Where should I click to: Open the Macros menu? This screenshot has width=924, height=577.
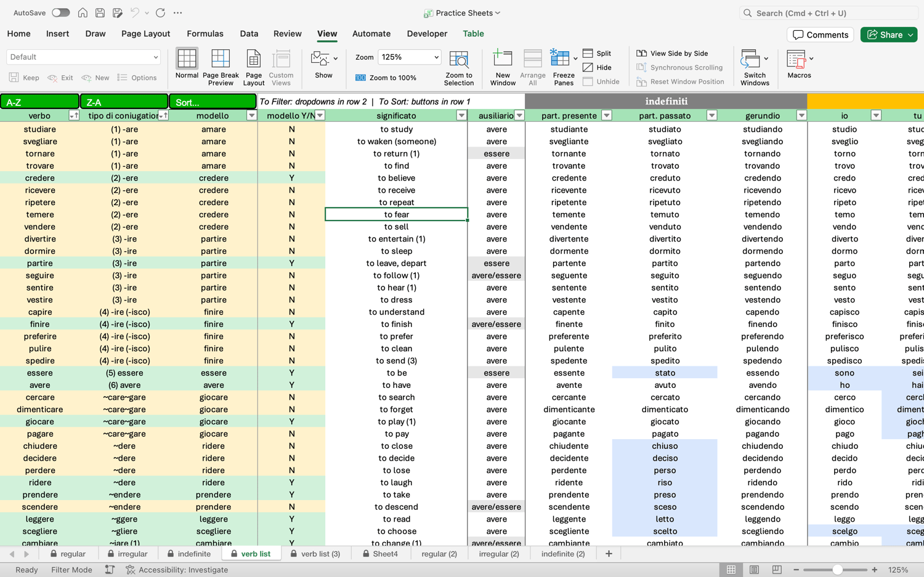[x=800, y=64]
